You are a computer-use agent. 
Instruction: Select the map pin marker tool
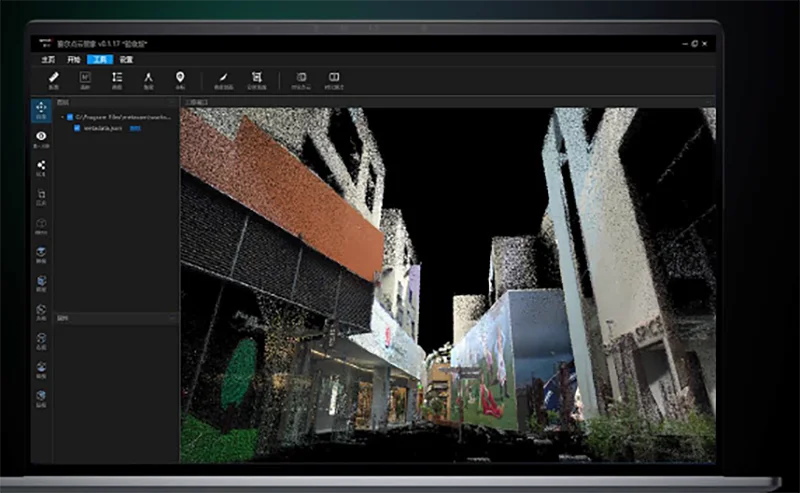point(180,77)
